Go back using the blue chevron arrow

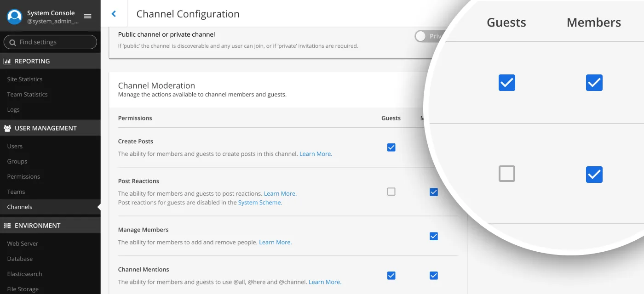coord(114,14)
